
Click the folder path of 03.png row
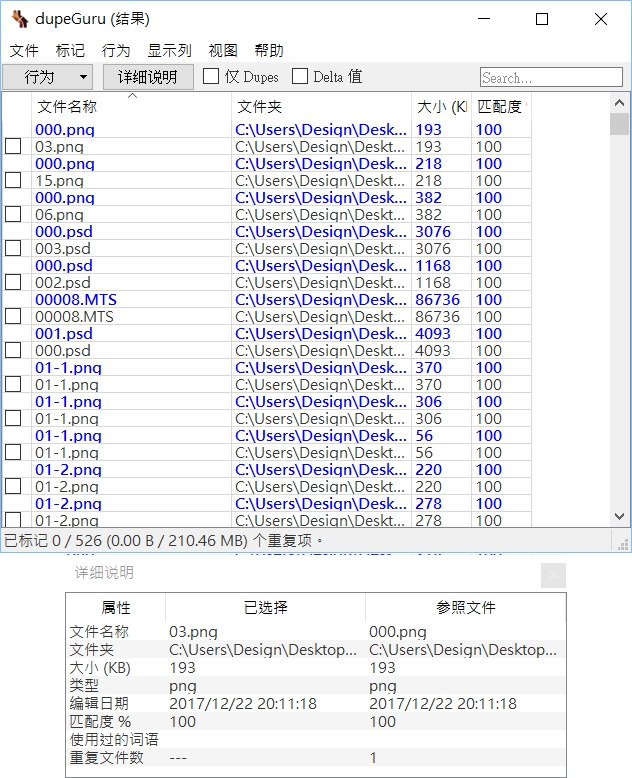point(320,147)
